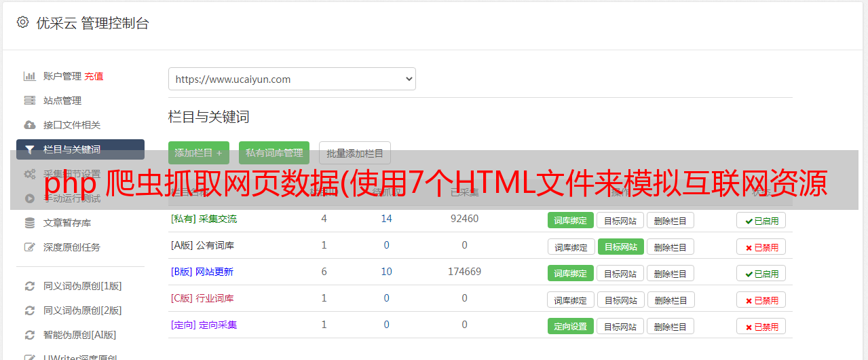Select the 栏目与关键词 sidebar item
This screenshot has height=360, width=868.
(80, 149)
